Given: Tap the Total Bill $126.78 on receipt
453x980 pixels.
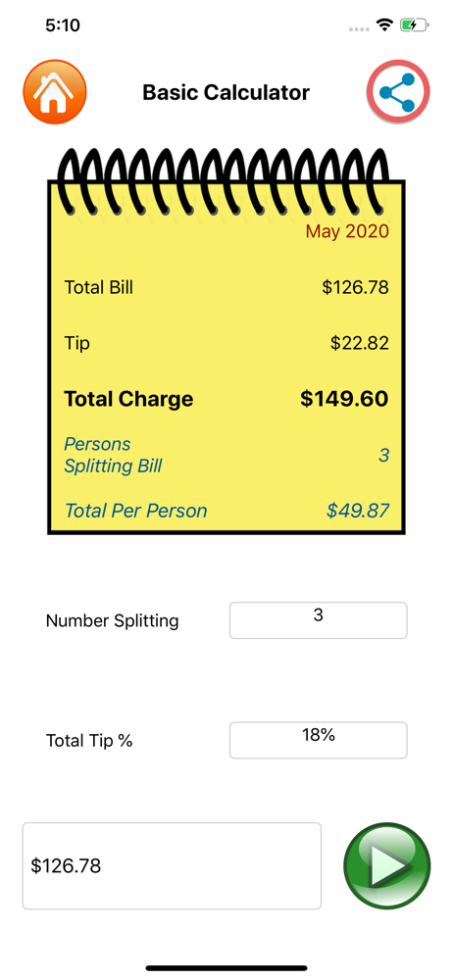Looking at the screenshot, I should 355,287.
